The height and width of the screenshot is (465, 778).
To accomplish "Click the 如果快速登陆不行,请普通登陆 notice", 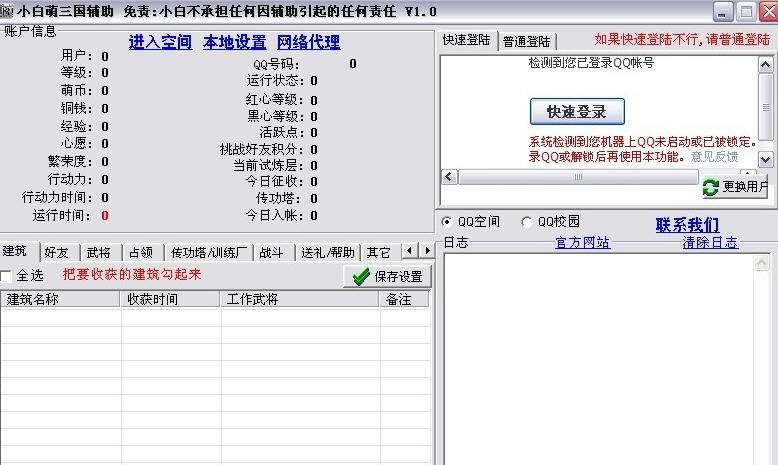I will click(x=682, y=40).
